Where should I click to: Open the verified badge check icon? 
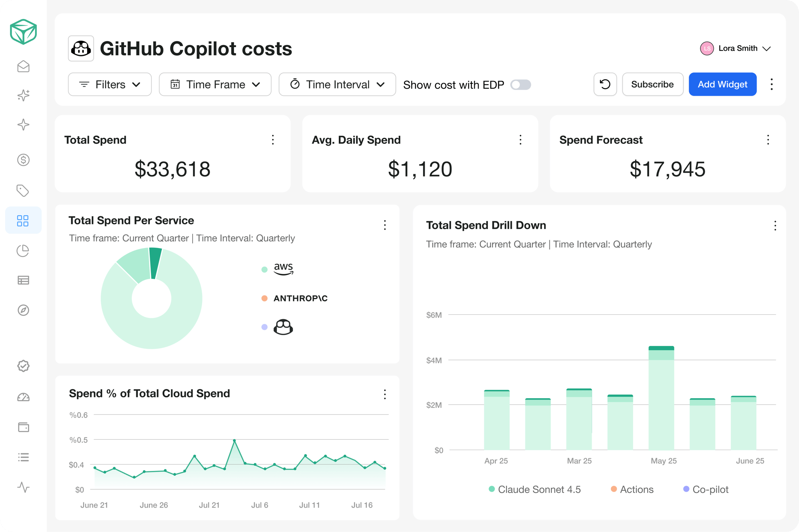(x=23, y=366)
